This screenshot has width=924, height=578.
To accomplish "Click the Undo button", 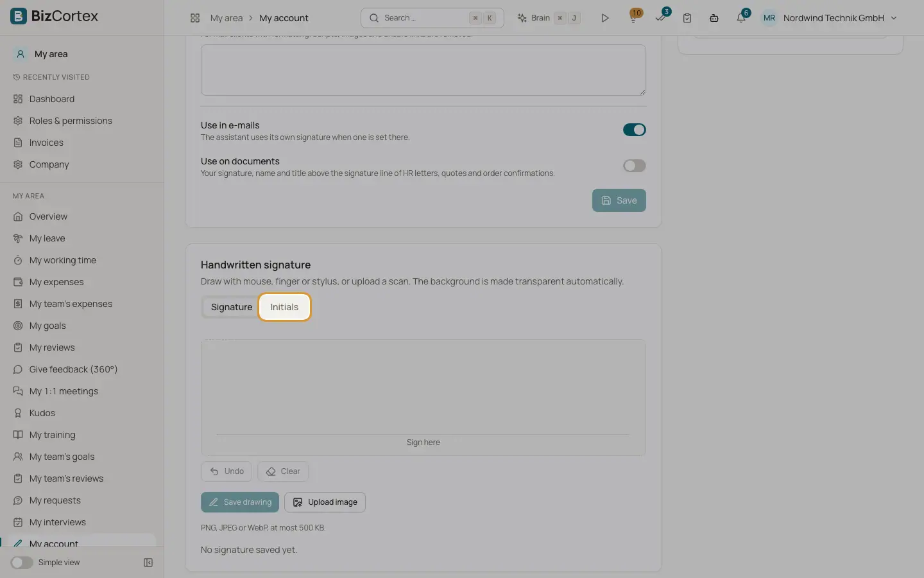I will [227, 471].
